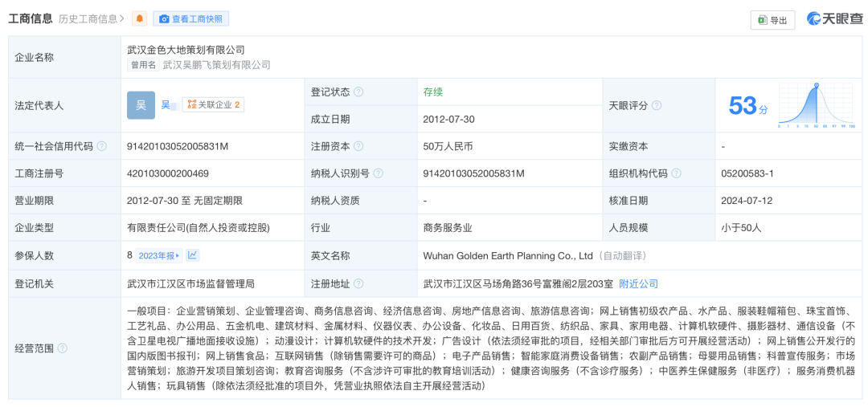This screenshot has height=407, width=868.
Task: Click the orange bell alert icon
Action: tap(140, 18)
